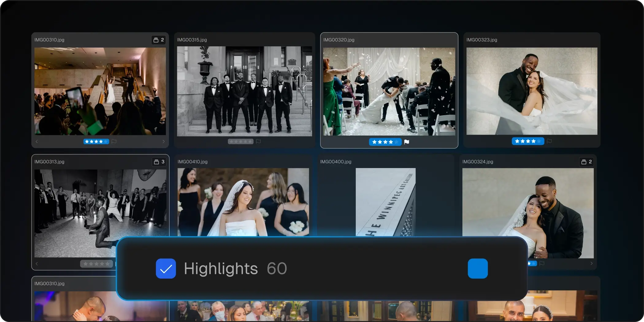Open the stack icon on IMG00310.jpg showing 2
The height and width of the screenshot is (322, 644).
tap(159, 40)
